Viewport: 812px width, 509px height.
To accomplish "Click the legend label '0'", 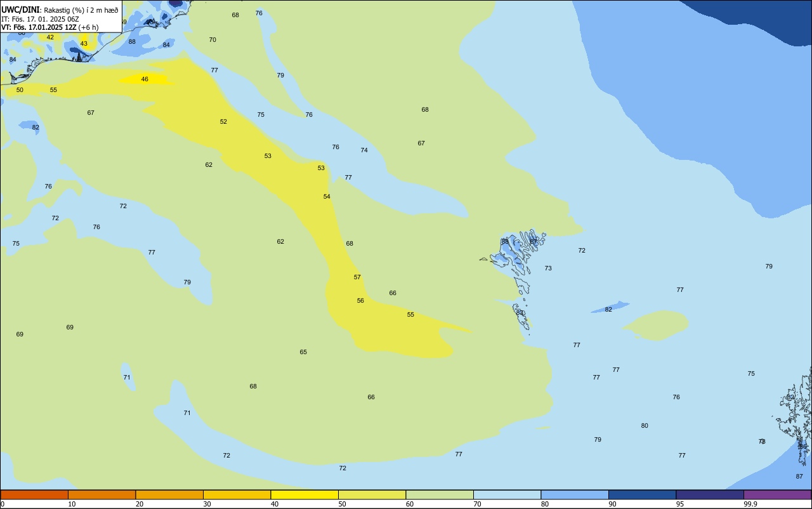I will coord(3,504).
